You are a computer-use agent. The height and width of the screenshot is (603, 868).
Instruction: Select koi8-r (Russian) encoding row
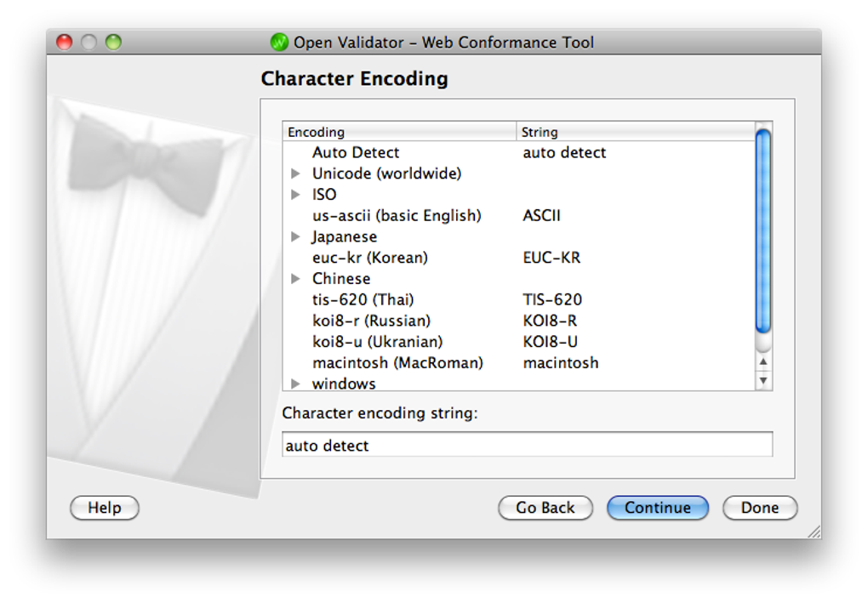(x=372, y=321)
